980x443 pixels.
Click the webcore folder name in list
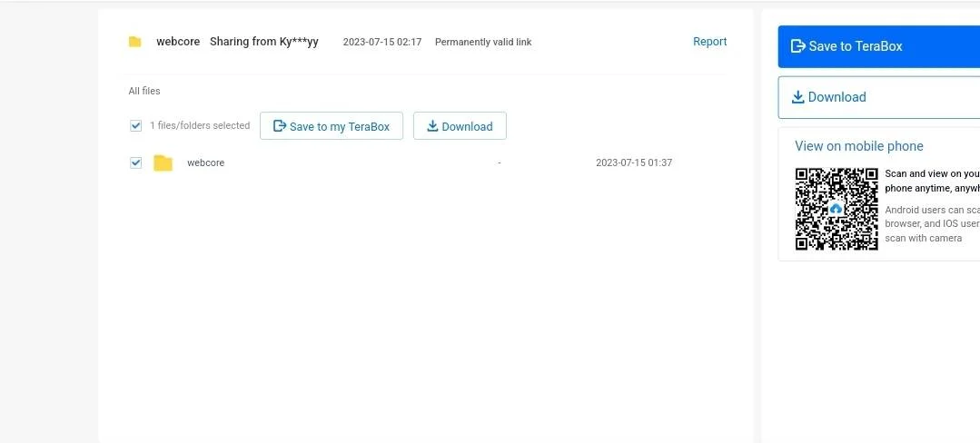click(x=205, y=162)
